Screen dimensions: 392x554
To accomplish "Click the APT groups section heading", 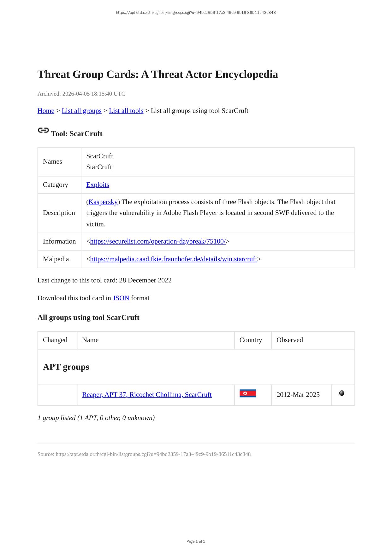I will coord(66,367).
